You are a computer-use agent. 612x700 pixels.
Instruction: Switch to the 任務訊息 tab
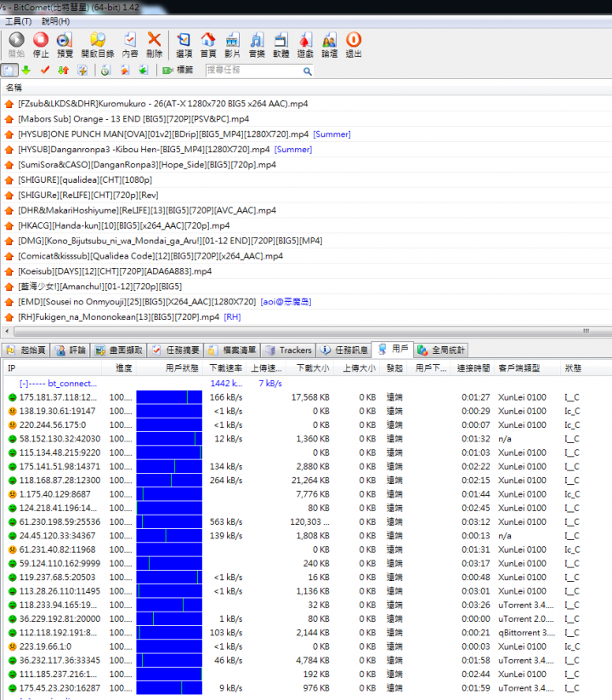tap(344, 350)
